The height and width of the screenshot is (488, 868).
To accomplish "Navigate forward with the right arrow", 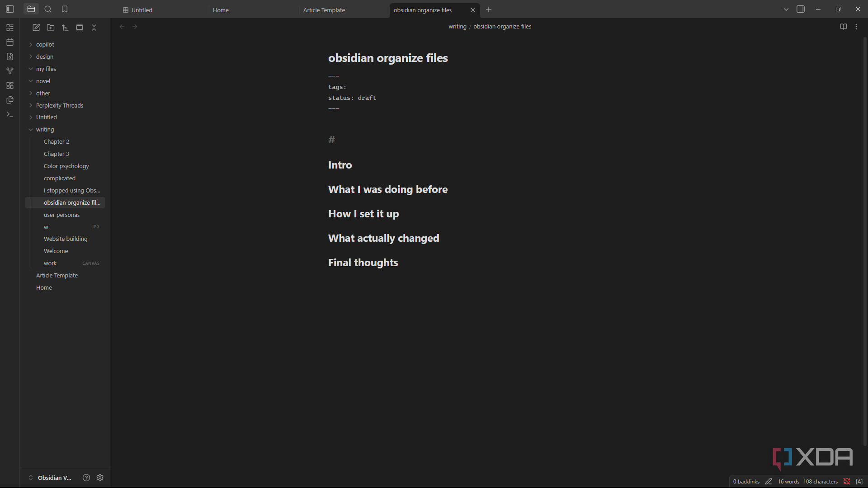I will coord(135,27).
